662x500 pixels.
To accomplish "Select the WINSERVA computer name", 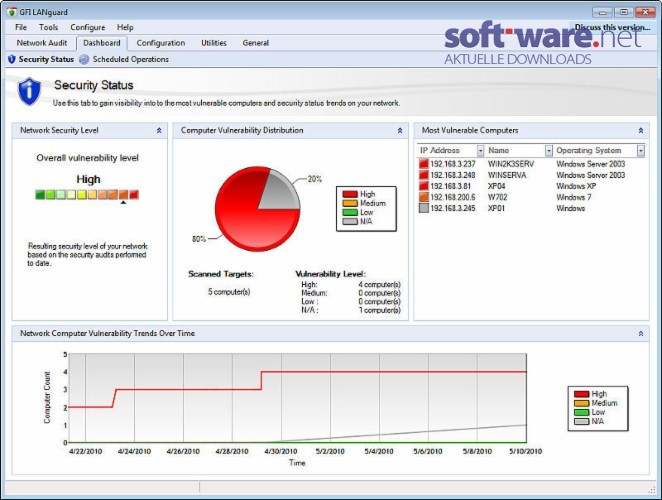I will point(507,175).
